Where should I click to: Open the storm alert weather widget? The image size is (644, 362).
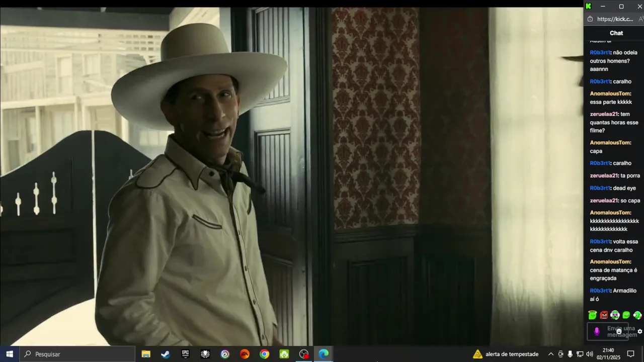[x=506, y=354]
